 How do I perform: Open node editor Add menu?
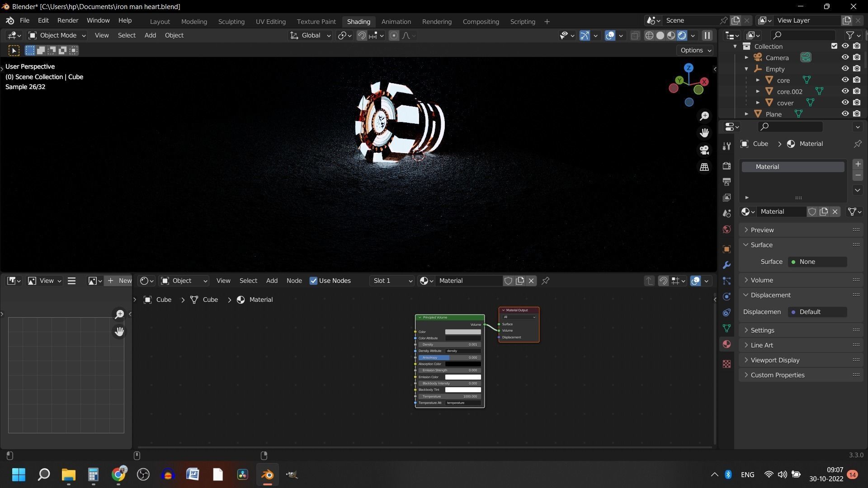tap(272, 281)
